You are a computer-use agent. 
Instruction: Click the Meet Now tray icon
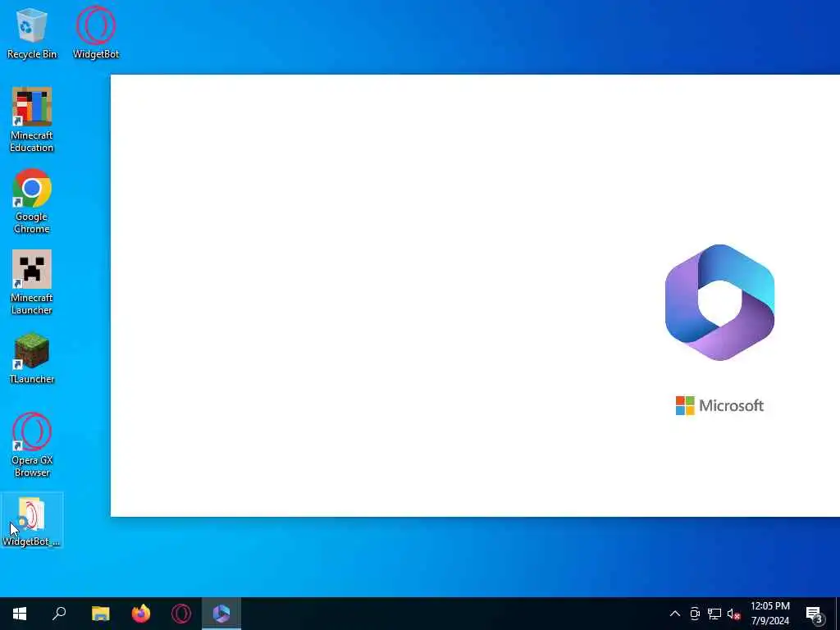tap(695, 614)
